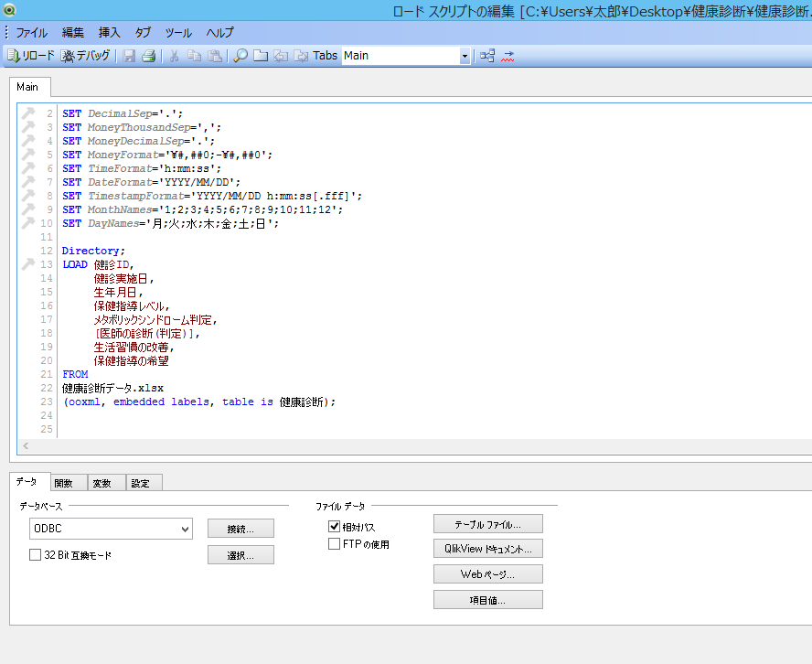Viewport: 812px width, 664px height.
Task: Click the wizard arrow icon on line 10 DayNames
Action: pyautogui.click(x=28, y=223)
